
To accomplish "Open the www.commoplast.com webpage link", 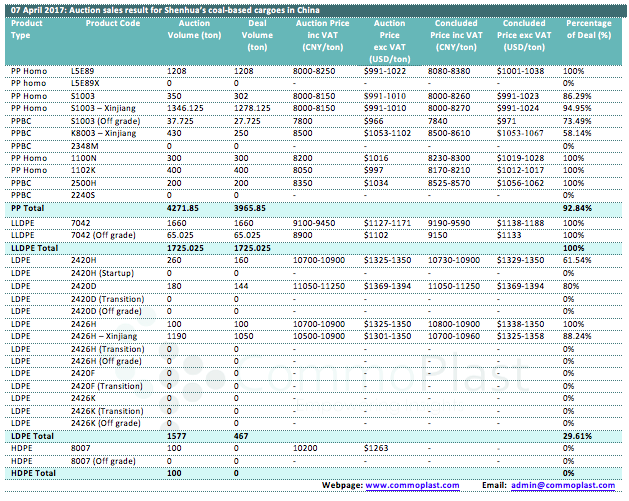I will pyautogui.click(x=412, y=484).
